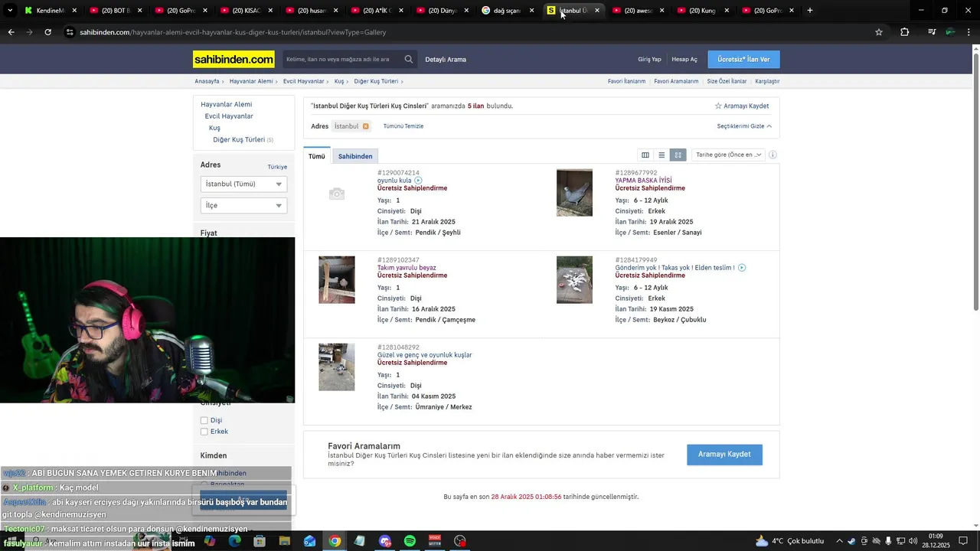Click the Türkiye location link
This screenshot has width=980, height=551.
(x=277, y=167)
